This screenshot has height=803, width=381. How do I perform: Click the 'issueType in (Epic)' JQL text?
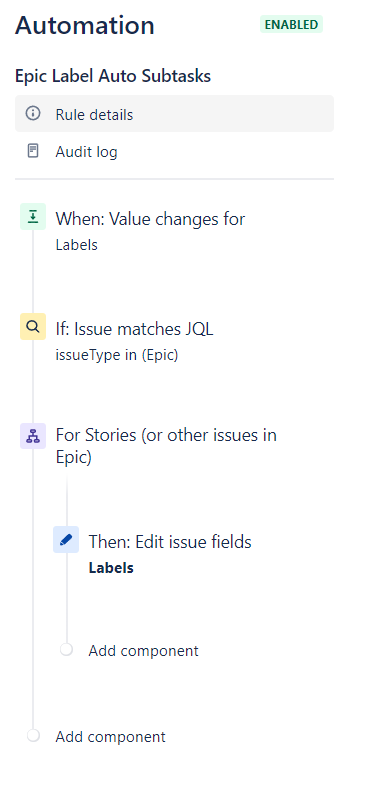click(x=117, y=355)
